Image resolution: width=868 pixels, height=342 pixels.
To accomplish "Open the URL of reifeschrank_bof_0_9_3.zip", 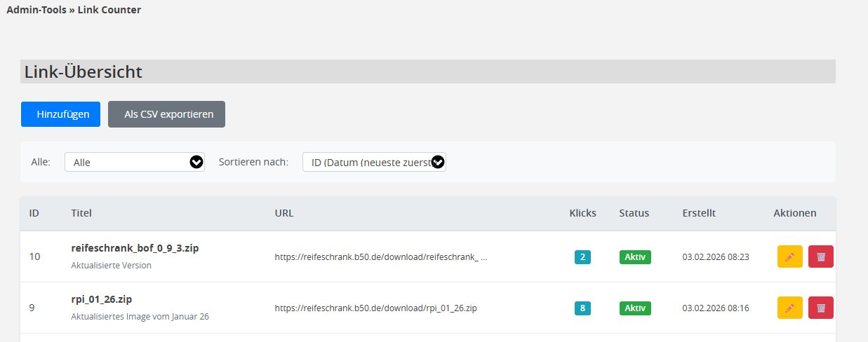I will [x=380, y=256].
